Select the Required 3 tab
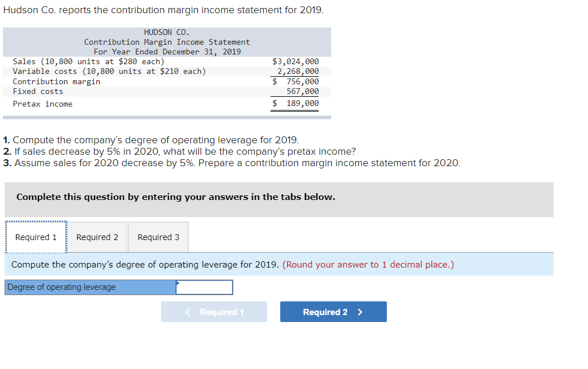The height and width of the screenshot is (369, 588). click(x=158, y=237)
